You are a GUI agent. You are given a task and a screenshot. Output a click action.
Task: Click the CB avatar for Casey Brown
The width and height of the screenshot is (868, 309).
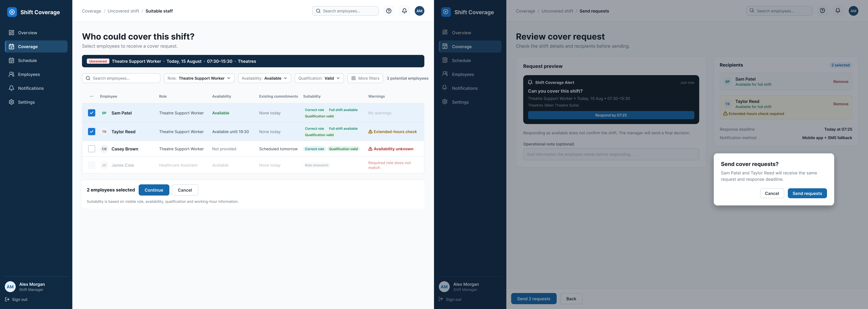click(104, 149)
